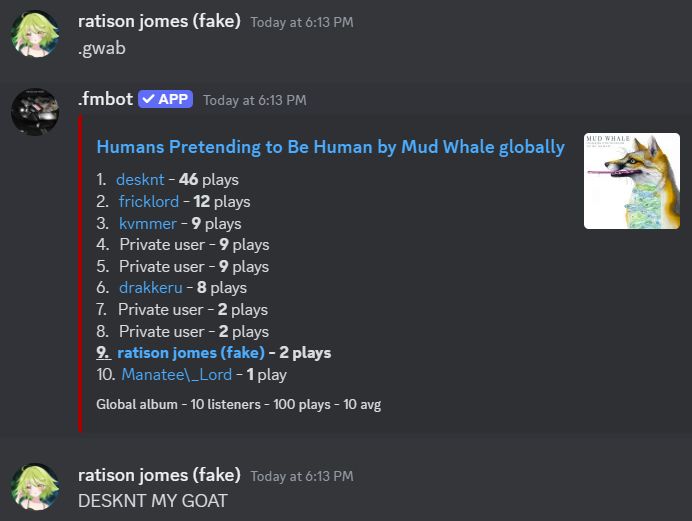This screenshot has width=692, height=521.
Task: Open the Mud Whale album cover thumbnail
Action: (x=631, y=181)
